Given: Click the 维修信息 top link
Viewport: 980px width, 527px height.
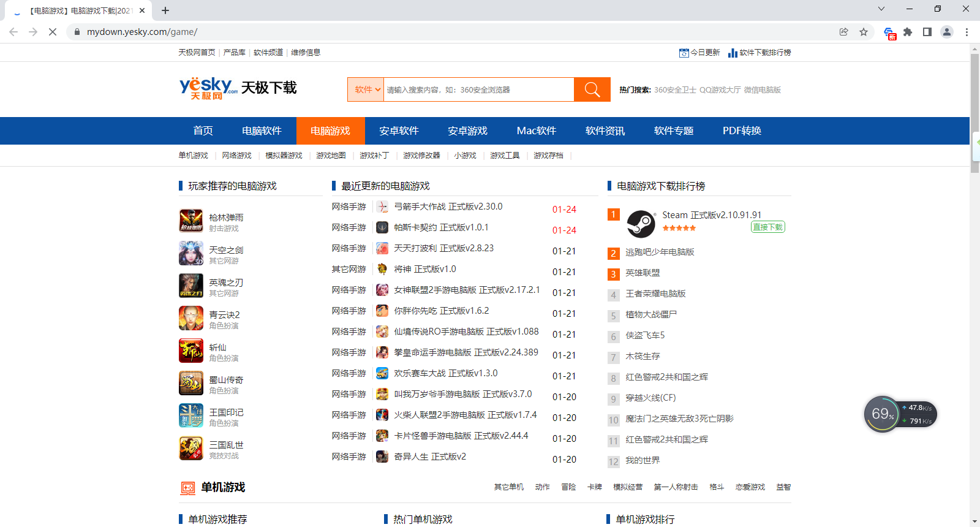Looking at the screenshot, I should point(306,53).
